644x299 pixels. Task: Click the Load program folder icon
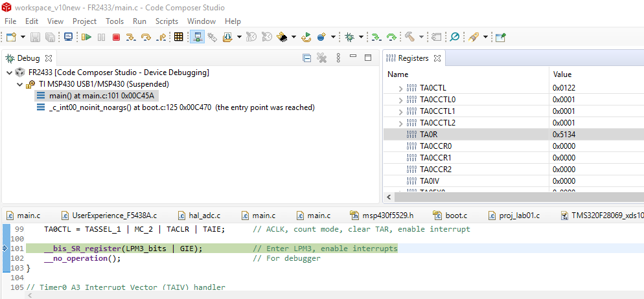pos(228,38)
